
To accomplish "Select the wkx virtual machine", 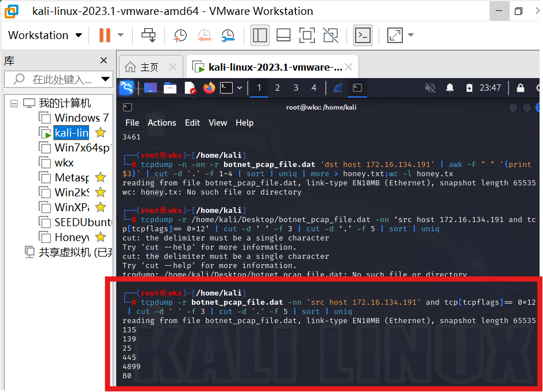I will coord(64,163).
